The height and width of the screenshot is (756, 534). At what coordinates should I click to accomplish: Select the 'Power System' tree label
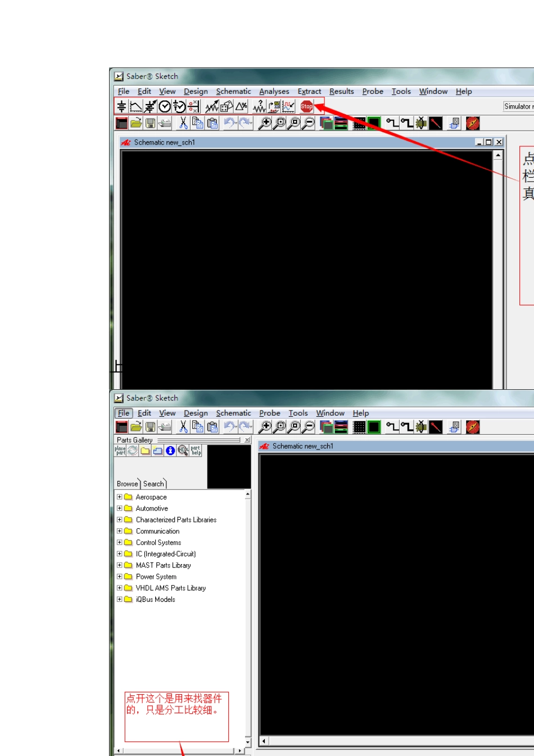(156, 577)
